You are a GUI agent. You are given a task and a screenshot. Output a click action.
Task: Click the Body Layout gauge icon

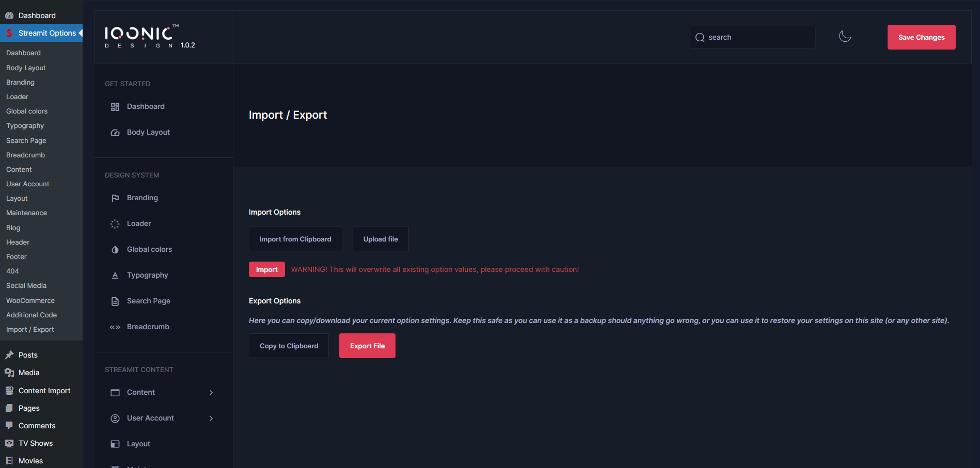point(115,133)
